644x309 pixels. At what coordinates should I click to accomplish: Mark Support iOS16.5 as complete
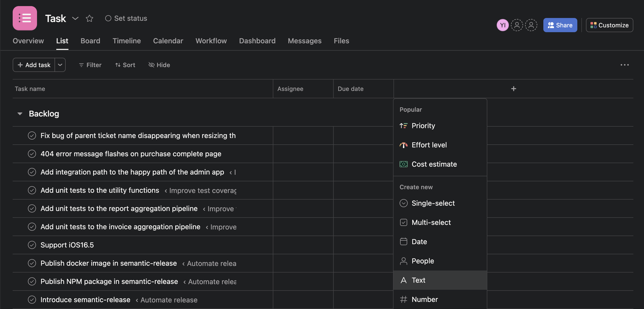(32, 245)
